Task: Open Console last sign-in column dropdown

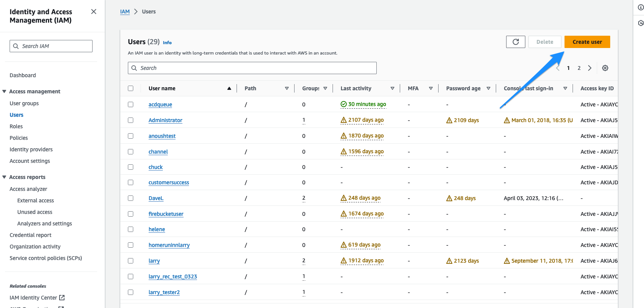Action: click(565, 88)
